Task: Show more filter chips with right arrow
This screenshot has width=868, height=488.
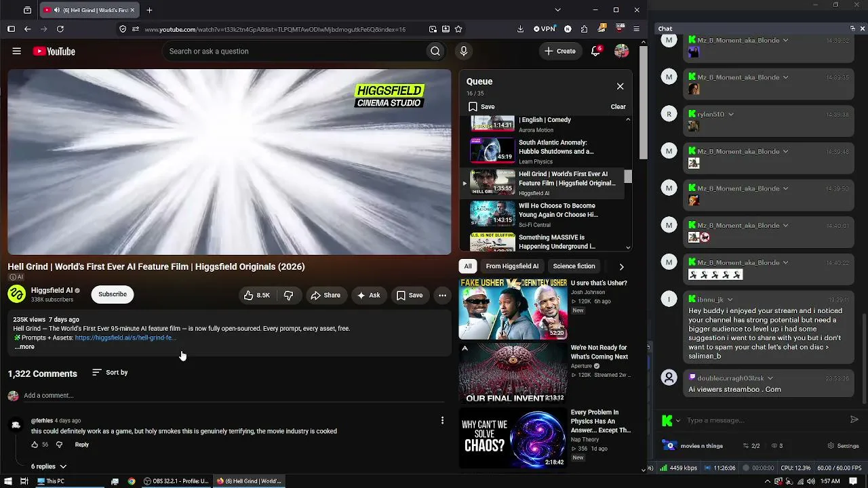Action: [621, 266]
